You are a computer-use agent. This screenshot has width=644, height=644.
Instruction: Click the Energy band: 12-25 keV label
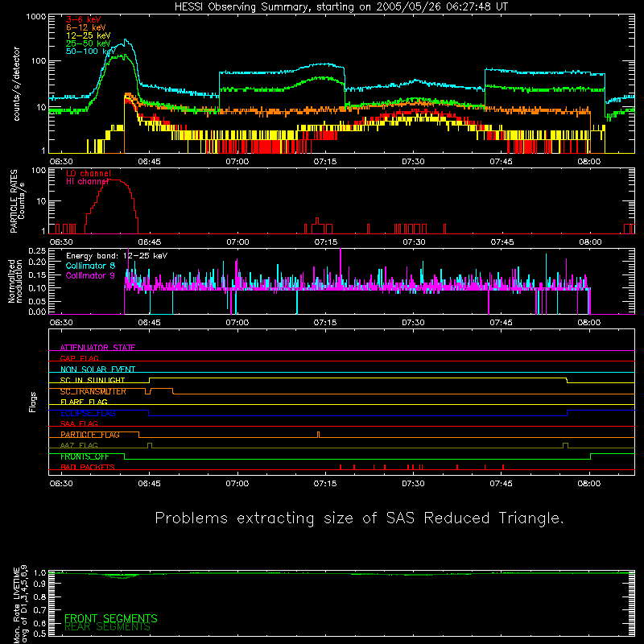coord(117,256)
